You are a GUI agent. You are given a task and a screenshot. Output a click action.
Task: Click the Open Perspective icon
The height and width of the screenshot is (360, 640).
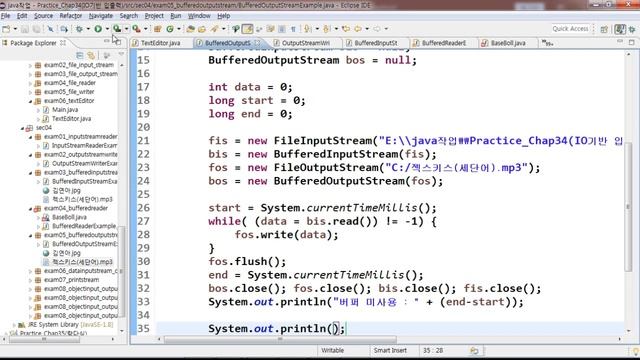(x=604, y=29)
